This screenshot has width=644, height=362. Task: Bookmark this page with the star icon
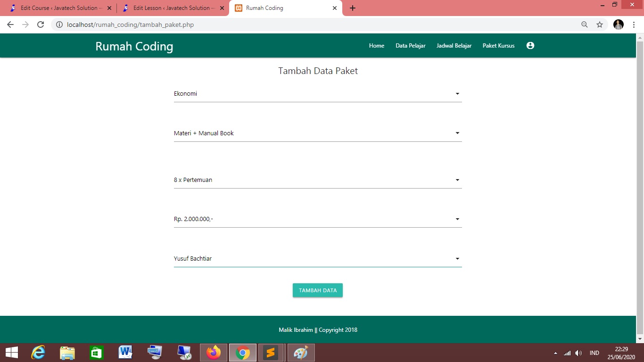coord(600,25)
